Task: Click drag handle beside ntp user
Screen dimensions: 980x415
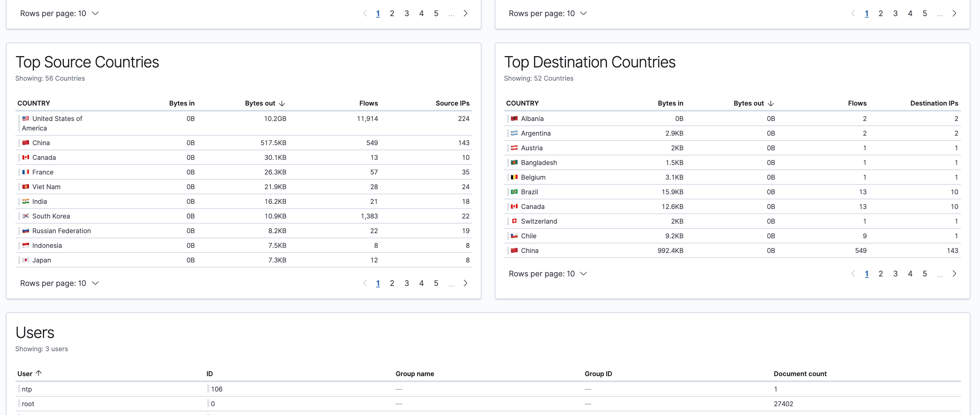Action: pos(19,389)
